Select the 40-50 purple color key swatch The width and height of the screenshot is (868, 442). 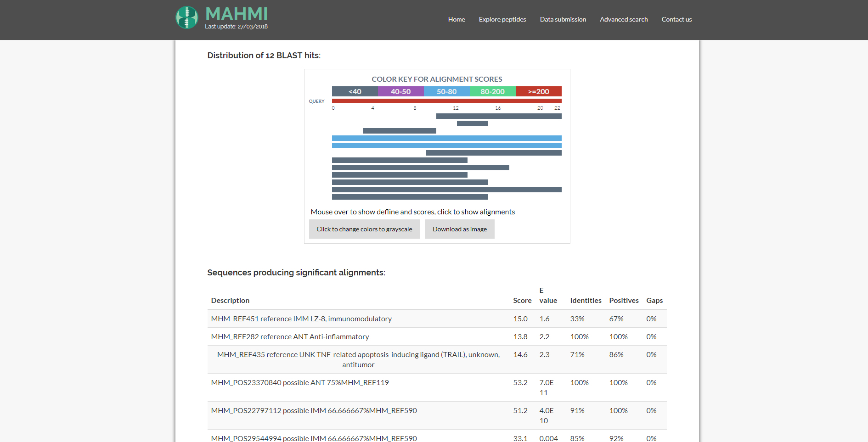point(400,91)
